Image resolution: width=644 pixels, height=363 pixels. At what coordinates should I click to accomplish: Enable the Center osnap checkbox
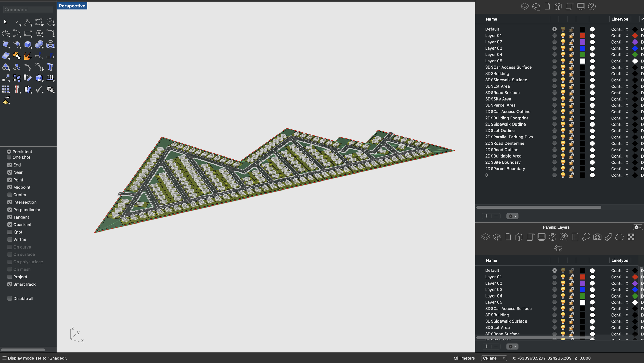pyautogui.click(x=10, y=195)
